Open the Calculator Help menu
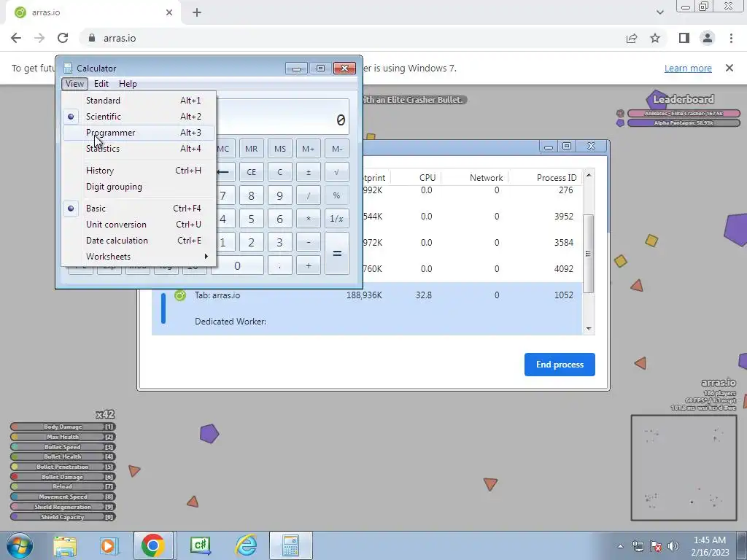Image resolution: width=747 pixels, height=560 pixels. coord(128,84)
